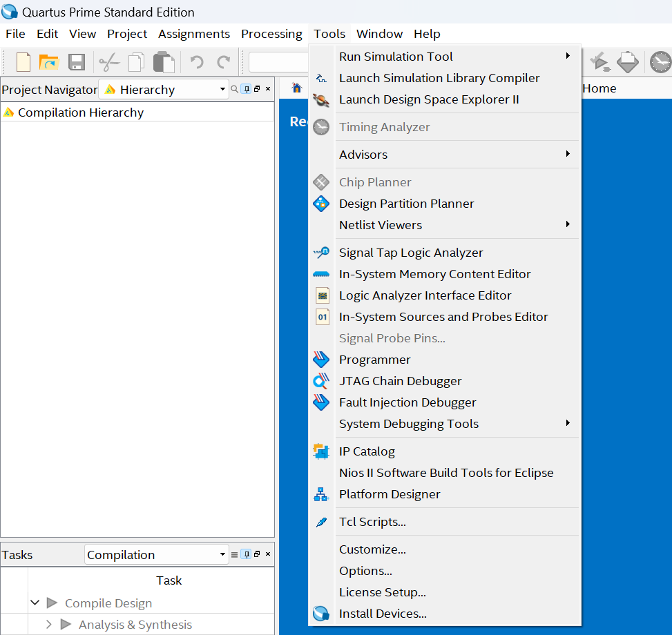Click the Analysis & Synthesis play icon
The width and height of the screenshot is (672, 635).
[x=66, y=624]
